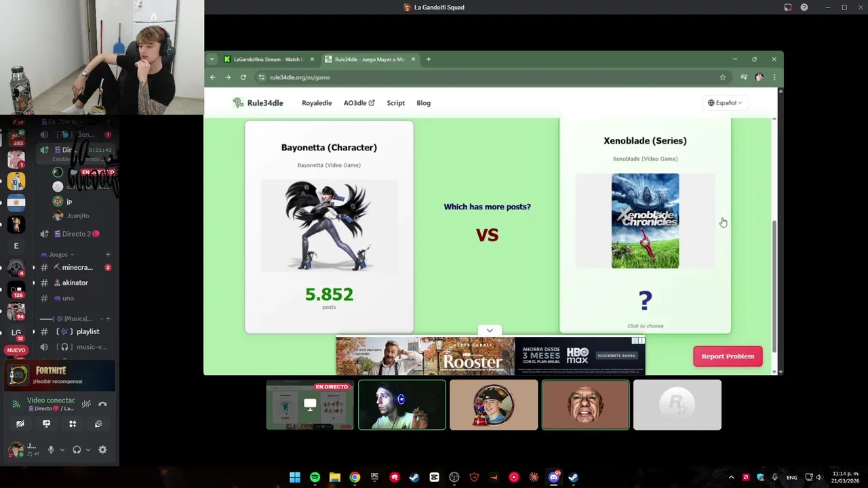The image size is (868, 488).
Task: Open the media control icon in Chrome
Action: coord(744,77)
